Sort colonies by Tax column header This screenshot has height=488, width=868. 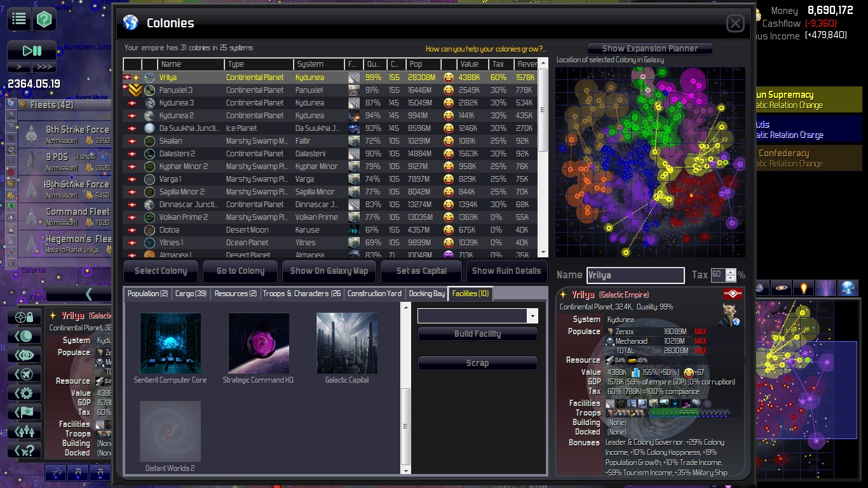501,64
